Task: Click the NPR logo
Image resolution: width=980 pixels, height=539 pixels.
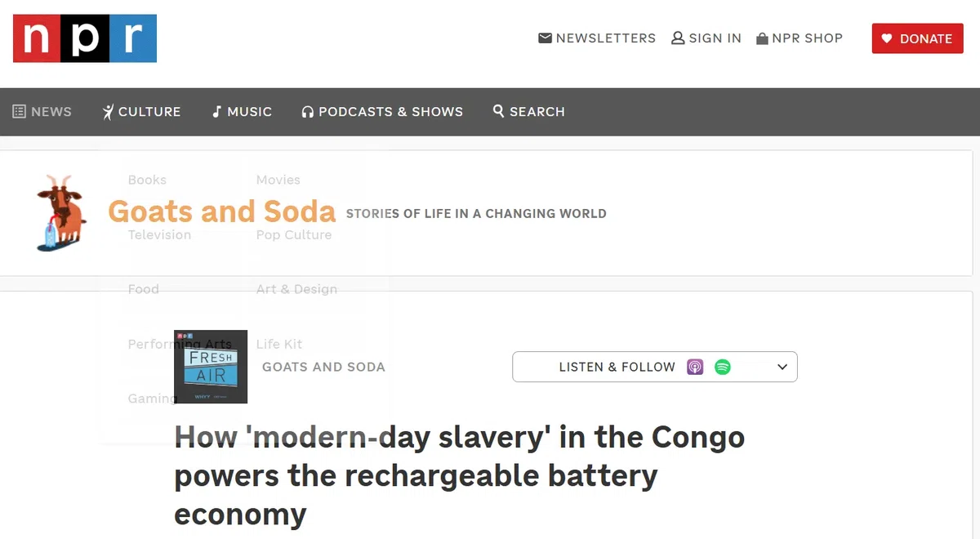Action: (x=85, y=38)
